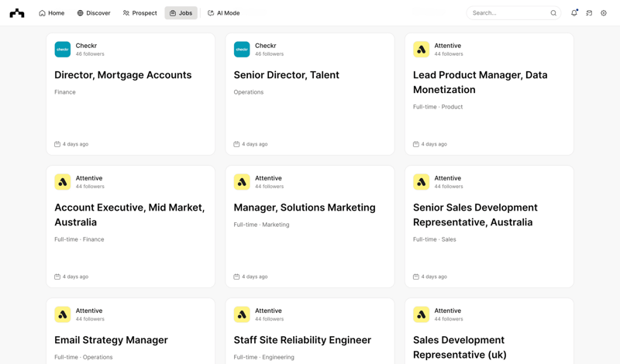Open AI Mode
620x364 pixels.
pyautogui.click(x=224, y=13)
